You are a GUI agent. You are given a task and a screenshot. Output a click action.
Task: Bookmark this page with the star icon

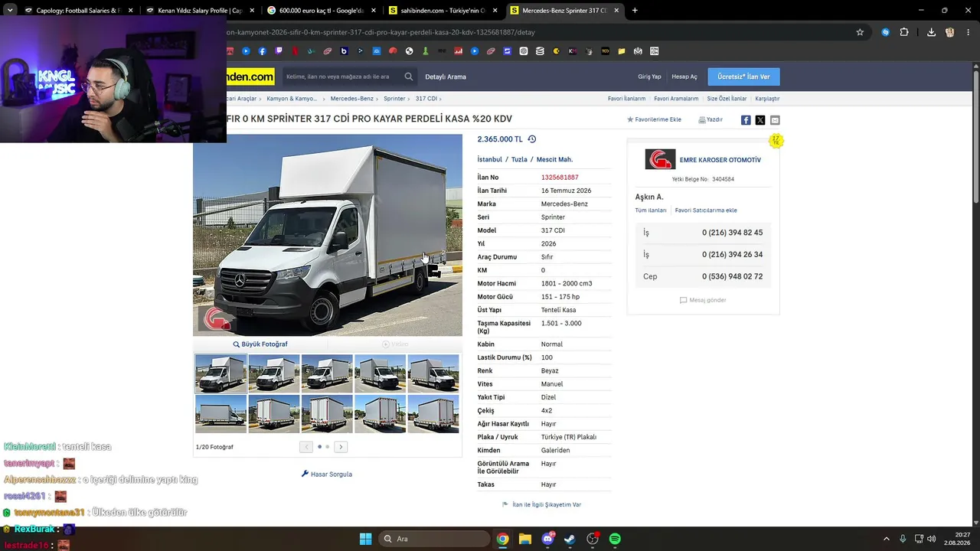pos(860,32)
